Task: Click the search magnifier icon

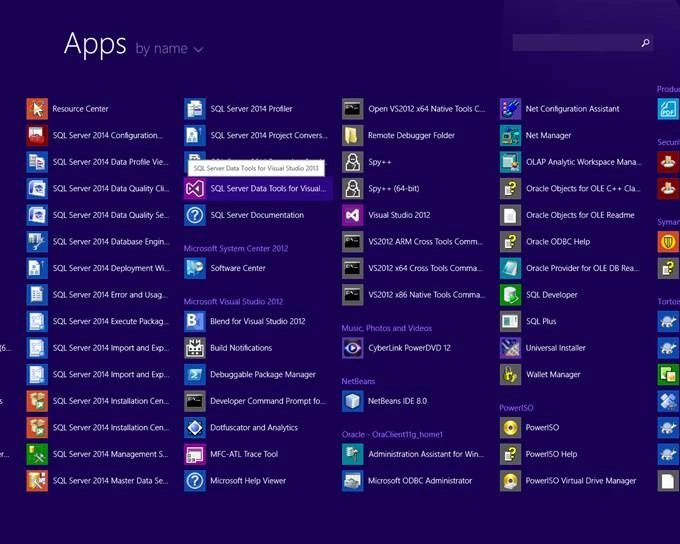Action: point(646,43)
